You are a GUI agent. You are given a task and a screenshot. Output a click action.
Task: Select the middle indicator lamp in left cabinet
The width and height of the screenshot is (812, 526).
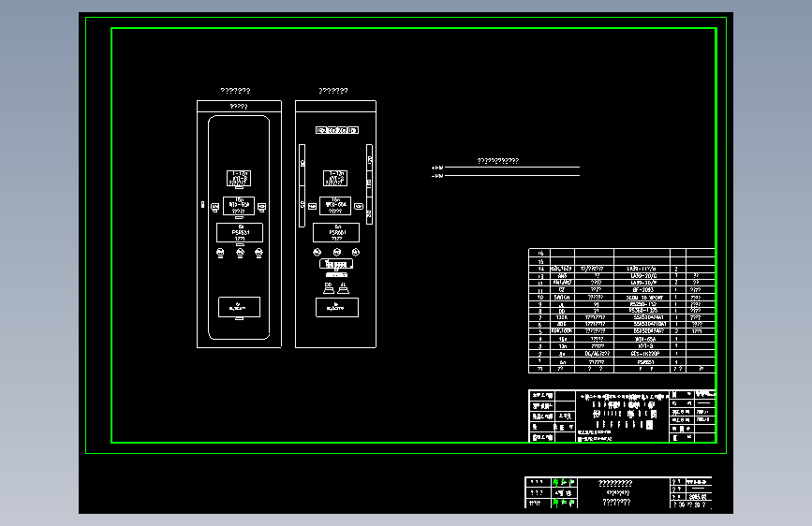pyautogui.click(x=240, y=253)
